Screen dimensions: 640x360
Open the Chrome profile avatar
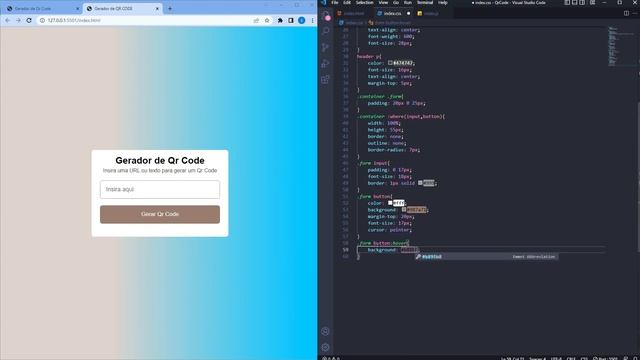tap(302, 20)
